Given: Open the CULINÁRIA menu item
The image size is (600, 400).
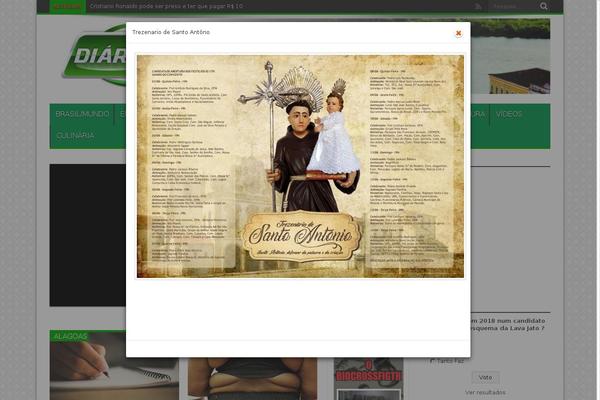Looking at the screenshot, I should point(75,136).
